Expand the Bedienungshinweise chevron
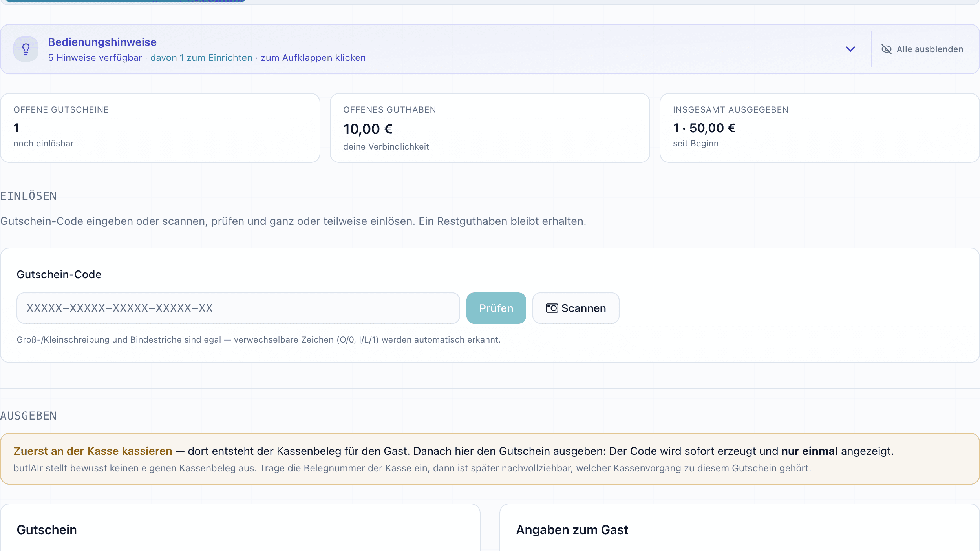This screenshot has height=551, width=980. 850,49
